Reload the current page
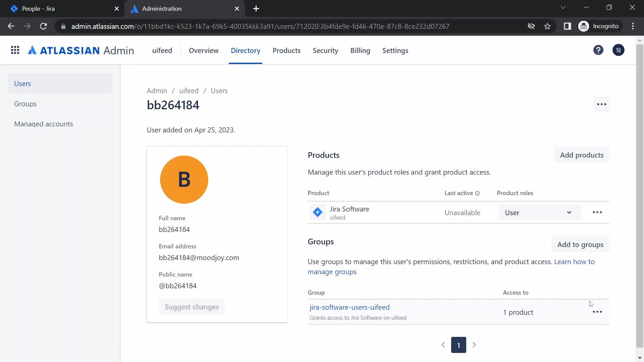This screenshot has width=644, height=362. (43, 26)
